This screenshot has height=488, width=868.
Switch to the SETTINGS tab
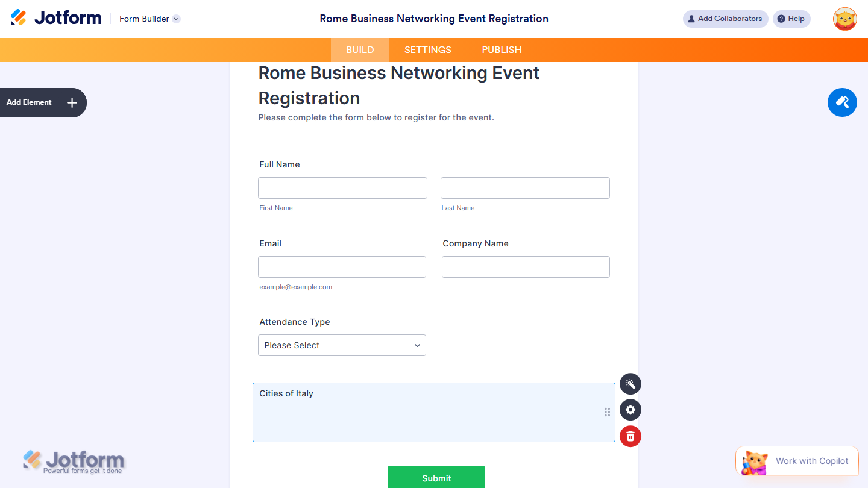[427, 49]
